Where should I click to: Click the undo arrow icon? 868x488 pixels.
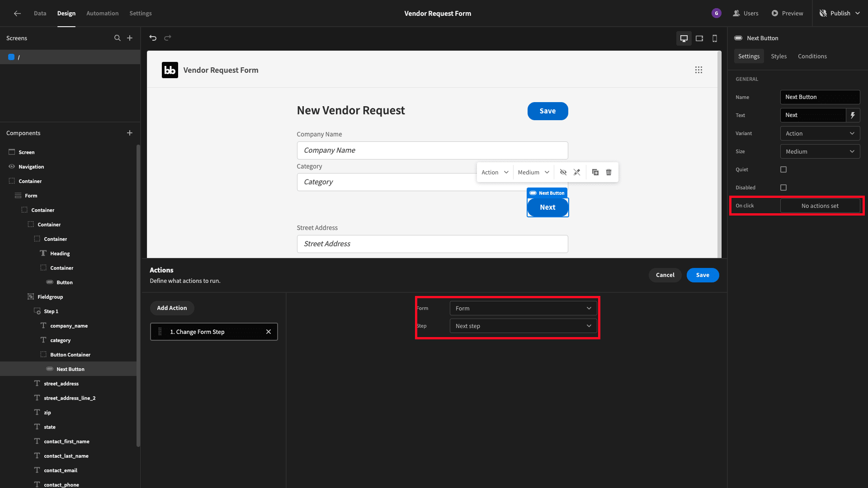tap(153, 38)
